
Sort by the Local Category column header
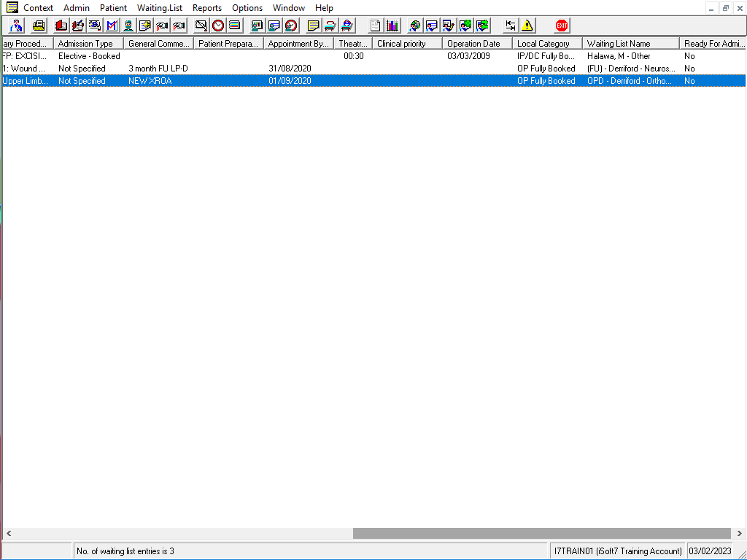pos(547,43)
